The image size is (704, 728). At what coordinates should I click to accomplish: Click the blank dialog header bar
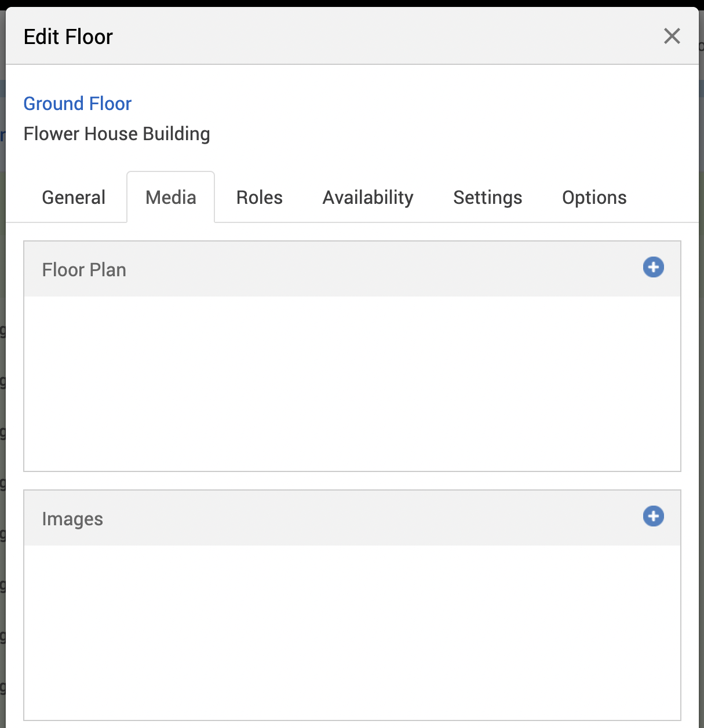(387, 36)
